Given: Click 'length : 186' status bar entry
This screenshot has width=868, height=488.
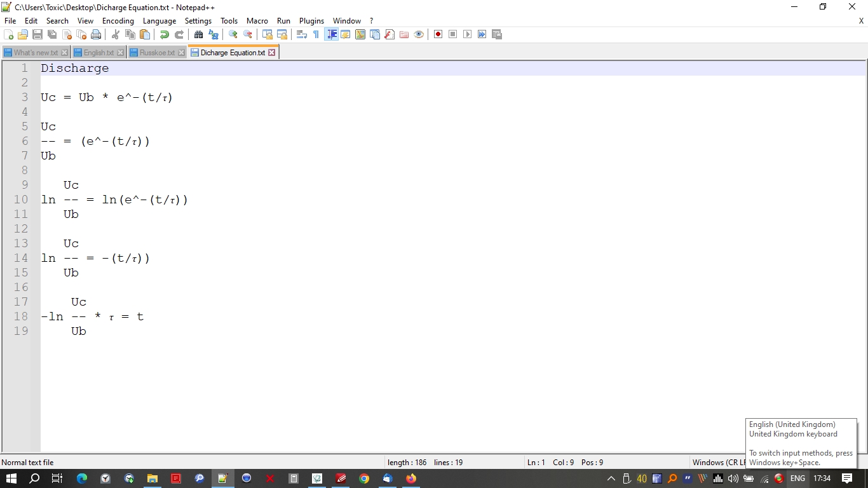Looking at the screenshot, I should tap(407, 463).
